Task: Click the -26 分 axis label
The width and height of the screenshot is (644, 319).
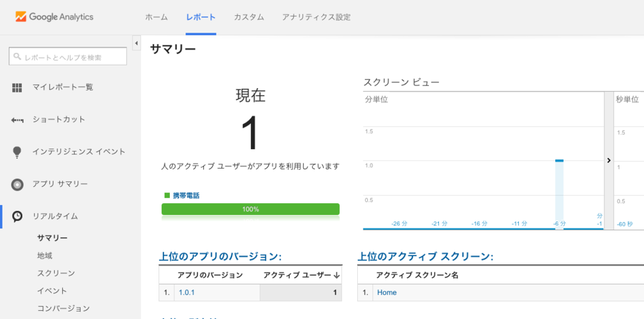Action: 399,223
